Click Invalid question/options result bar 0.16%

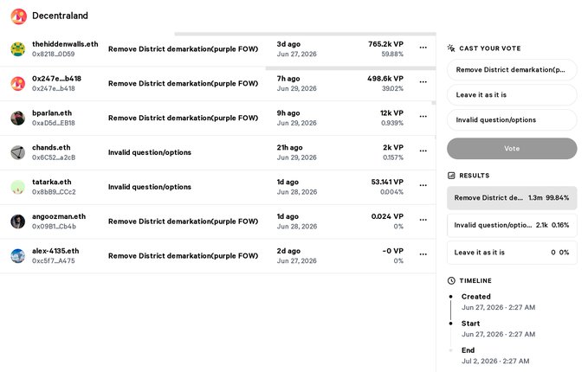tap(512, 225)
